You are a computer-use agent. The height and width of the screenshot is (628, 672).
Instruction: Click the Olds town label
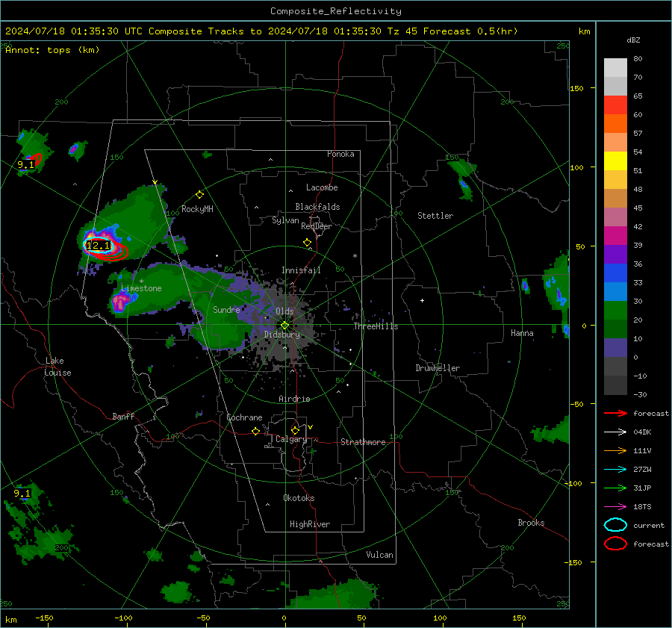click(x=284, y=311)
